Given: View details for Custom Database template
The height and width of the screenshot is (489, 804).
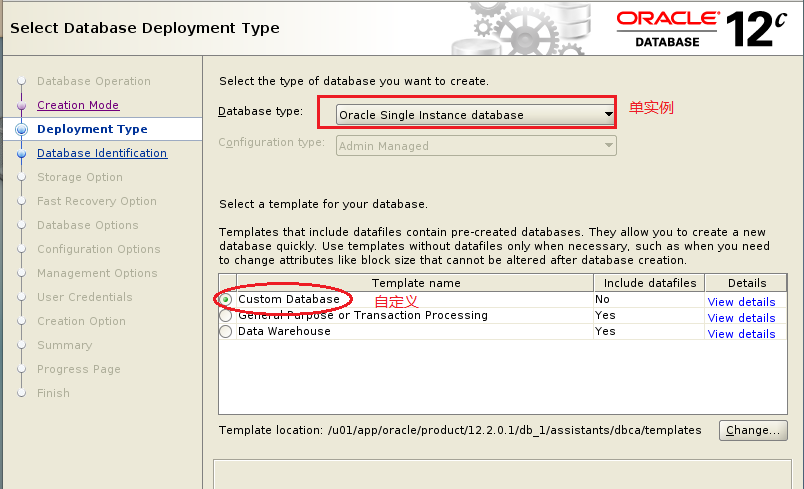Looking at the screenshot, I should pyautogui.click(x=741, y=302).
